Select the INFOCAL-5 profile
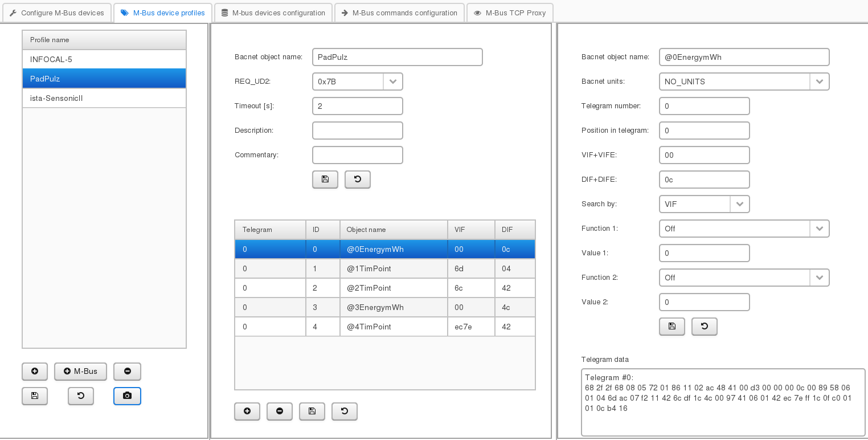This screenshot has height=440, width=868. pos(104,59)
